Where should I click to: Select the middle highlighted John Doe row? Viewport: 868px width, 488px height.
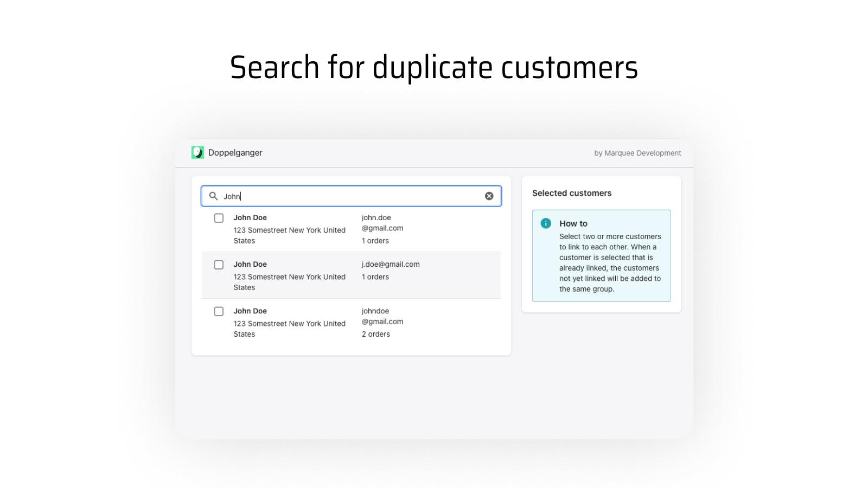351,275
